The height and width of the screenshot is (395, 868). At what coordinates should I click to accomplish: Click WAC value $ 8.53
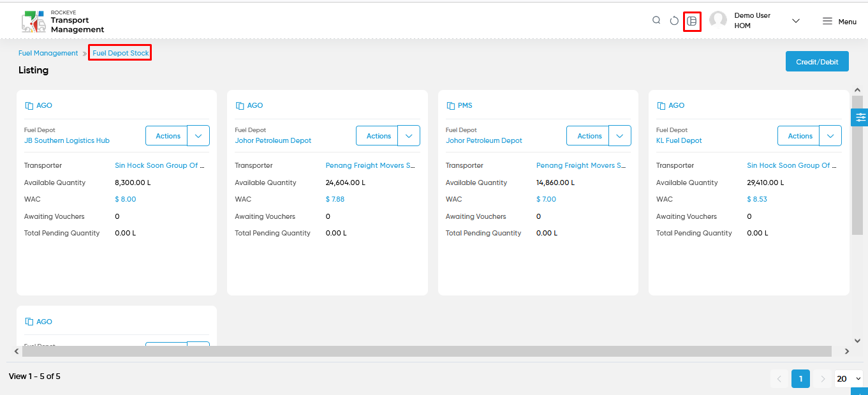click(x=757, y=199)
